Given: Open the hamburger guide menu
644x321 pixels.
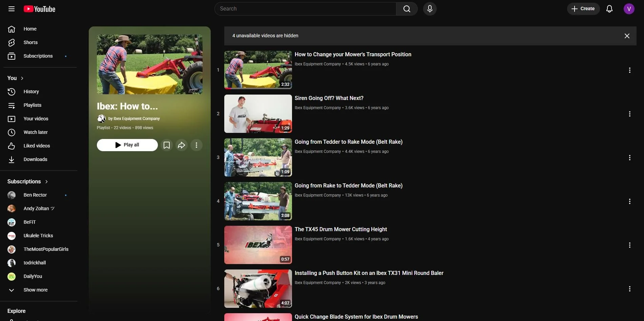Looking at the screenshot, I should (12, 9).
